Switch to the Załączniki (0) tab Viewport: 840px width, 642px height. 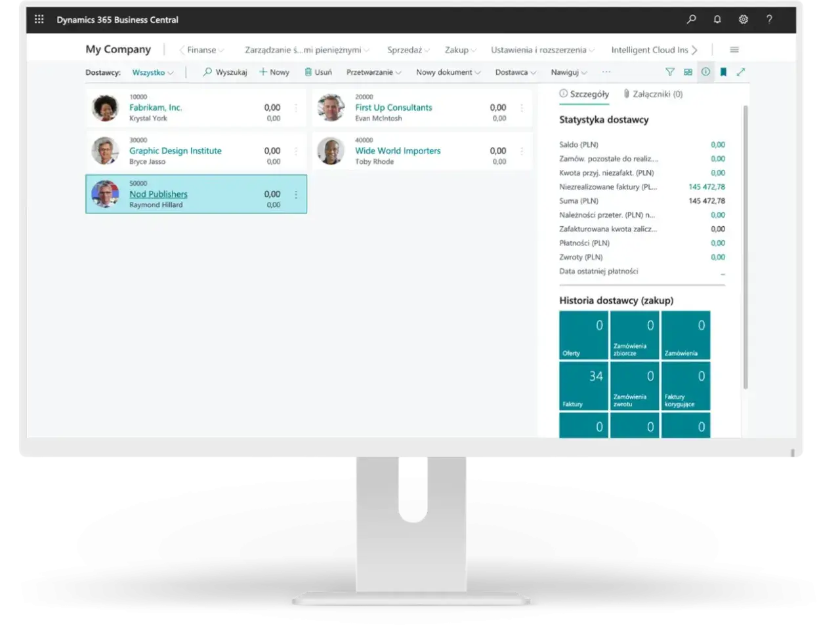(653, 94)
